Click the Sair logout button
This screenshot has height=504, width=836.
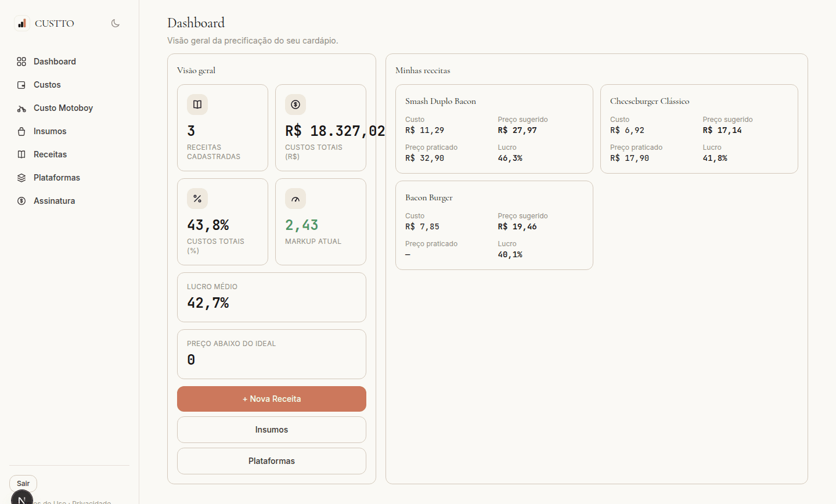[x=23, y=484]
